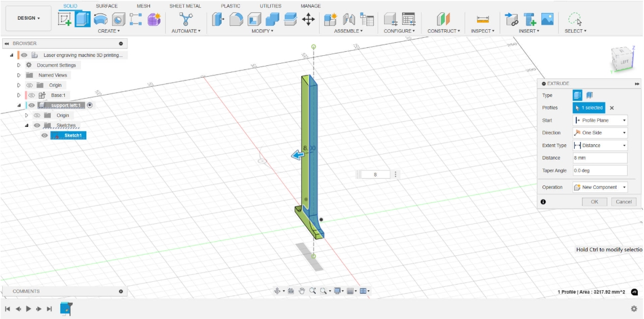The image size is (644, 319).
Task: Switch to the PLASTIC tab
Action: pyautogui.click(x=231, y=6)
